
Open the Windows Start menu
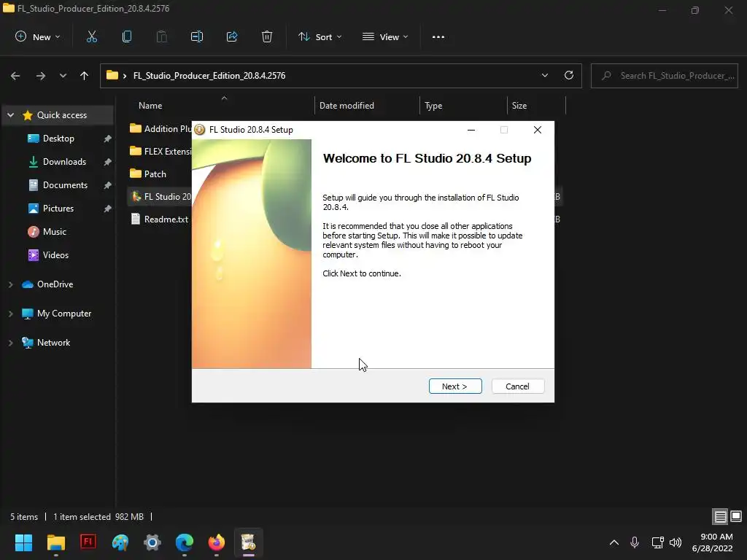click(23, 542)
